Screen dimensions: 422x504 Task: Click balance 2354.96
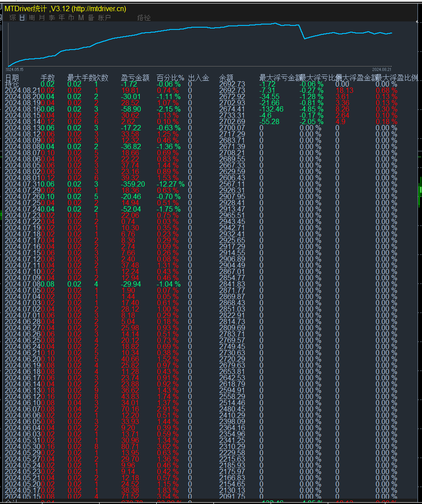(232, 434)
